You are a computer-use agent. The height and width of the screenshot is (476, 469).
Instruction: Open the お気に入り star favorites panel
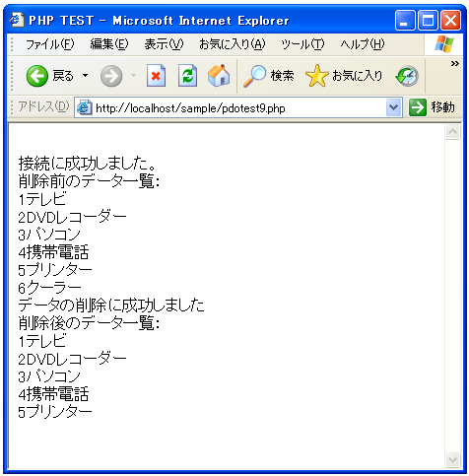(316, 76)
